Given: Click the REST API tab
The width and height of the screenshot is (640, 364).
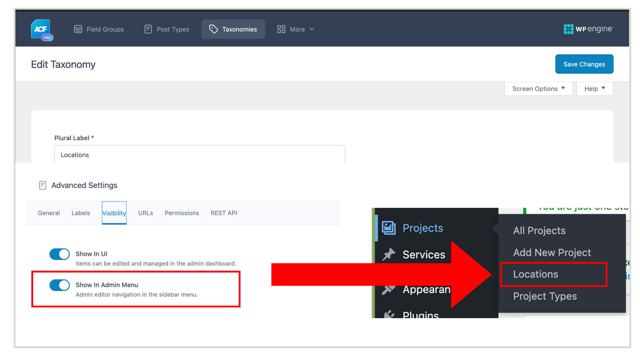Looking at the screenshot, I should [x=223, y=212].
